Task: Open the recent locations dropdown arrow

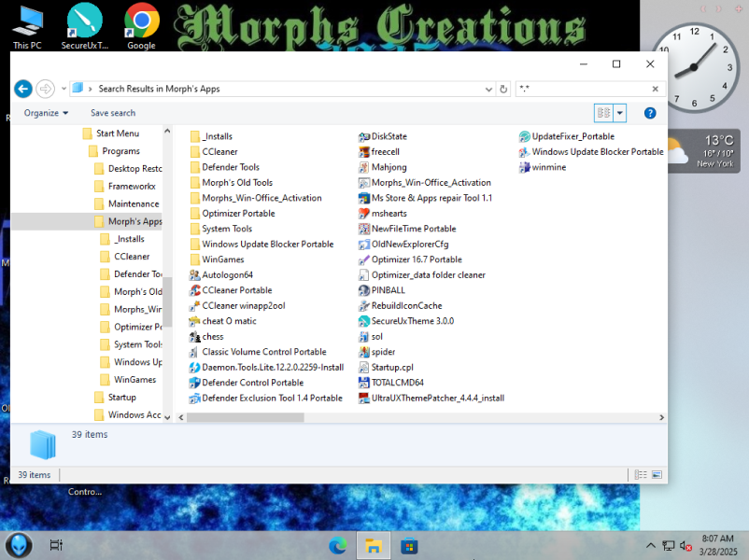Action: (x=64, y=89)
